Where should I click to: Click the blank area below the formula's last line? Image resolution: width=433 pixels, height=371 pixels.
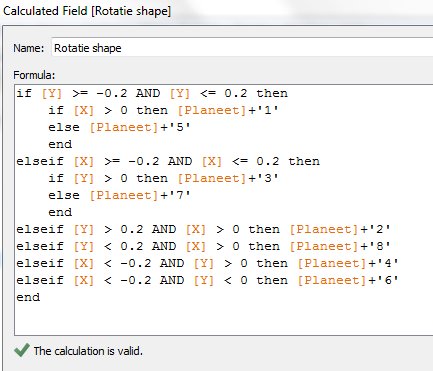[223, 318]
